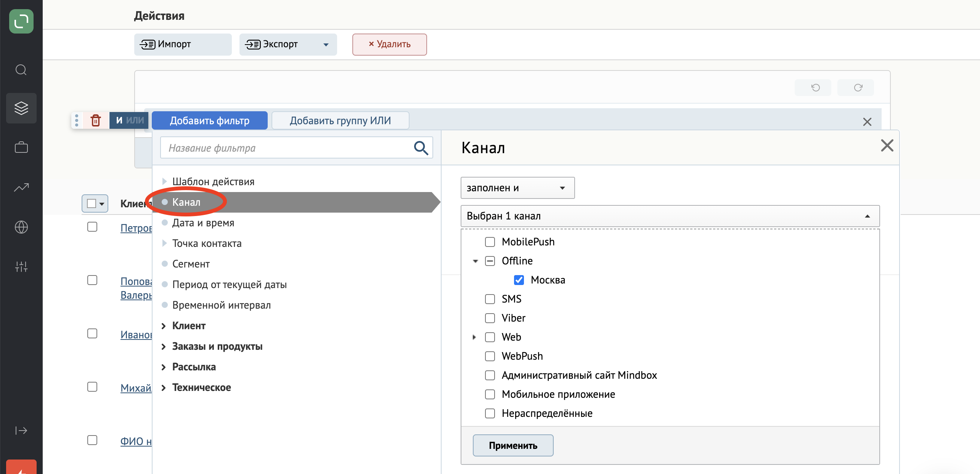Expand the Техническое filter group
The width and height of the screenshot is (980, 474).
click(x=164, y=388)
